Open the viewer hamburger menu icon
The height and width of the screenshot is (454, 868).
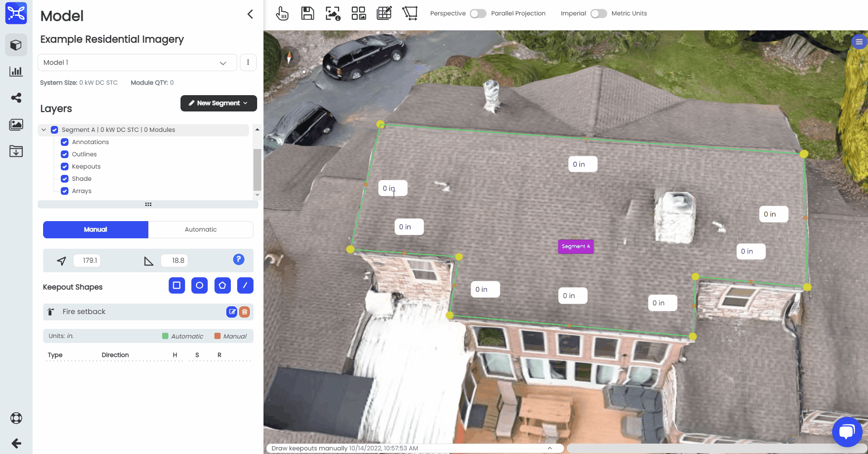pyautogui.click(x=859, y=42)
